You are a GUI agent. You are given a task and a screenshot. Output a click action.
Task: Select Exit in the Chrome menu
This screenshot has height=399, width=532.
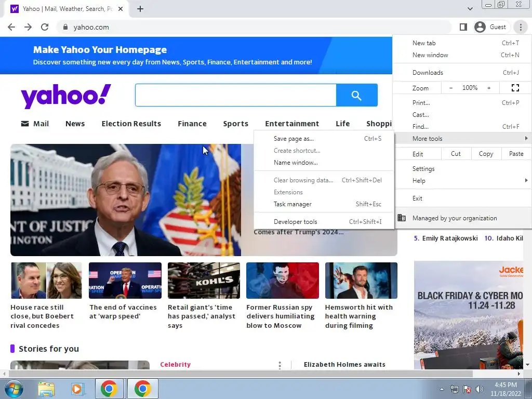pos(462,198)
